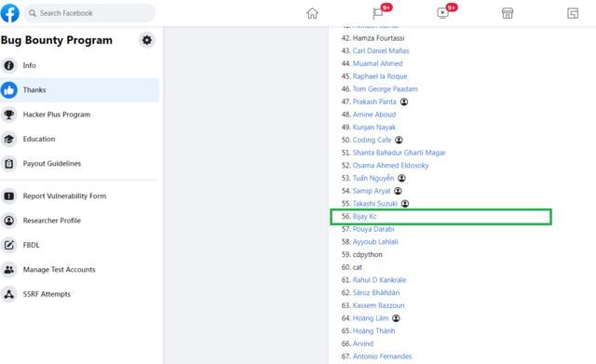Click the search magnifier icon

point(33,13)
